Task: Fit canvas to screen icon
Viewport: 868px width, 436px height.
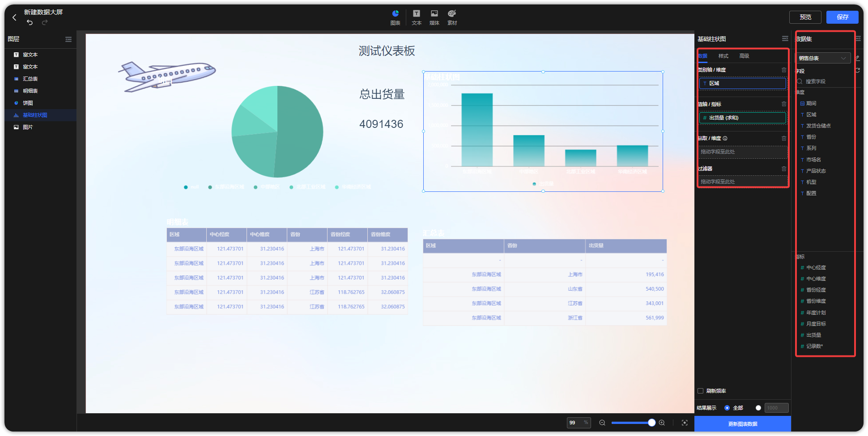Action: (x=685, y=423)
